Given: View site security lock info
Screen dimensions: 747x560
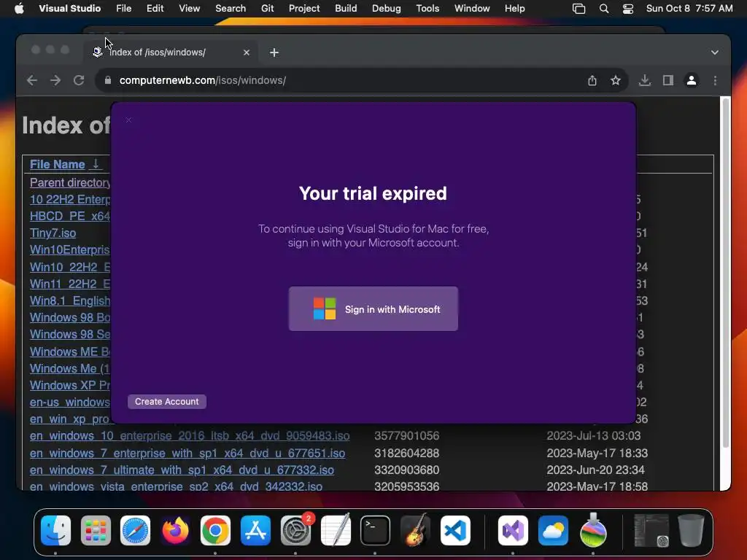Looking at the screenshot, I should pyautogui.click(x=108, y=80).
